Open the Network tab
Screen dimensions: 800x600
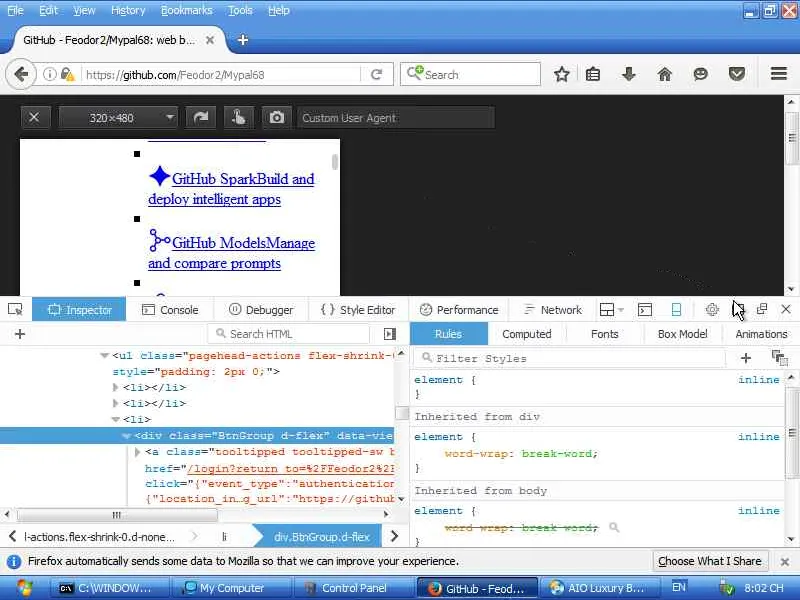(553, 310)
